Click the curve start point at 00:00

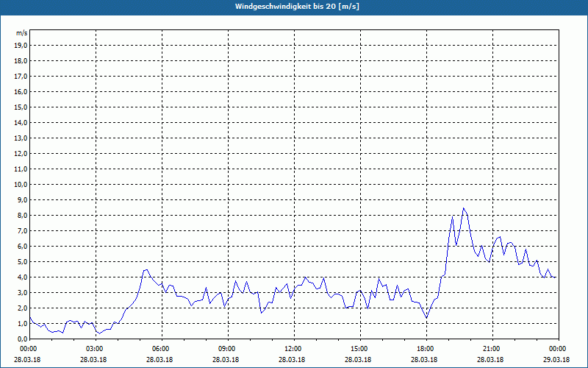tap(30, 317)
